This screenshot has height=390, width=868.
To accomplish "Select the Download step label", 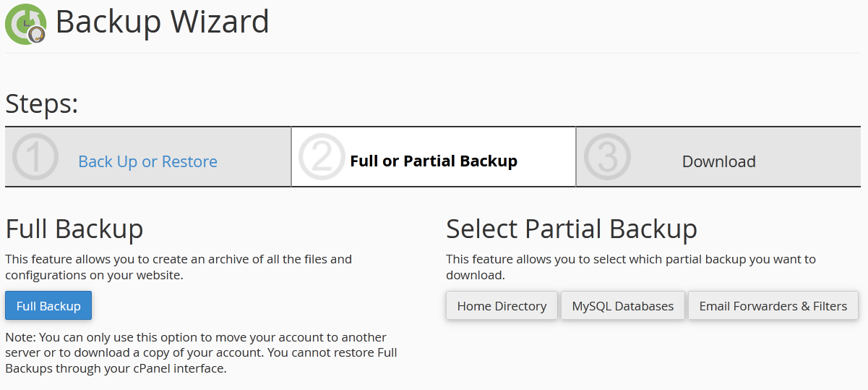I will (718, 161).
